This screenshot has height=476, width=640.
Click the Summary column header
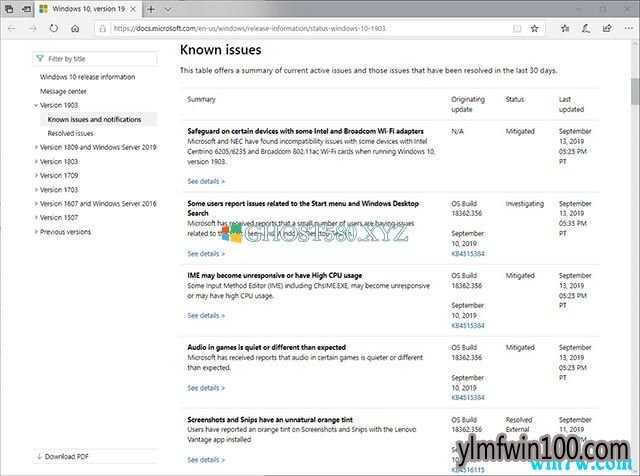point(201,99)
